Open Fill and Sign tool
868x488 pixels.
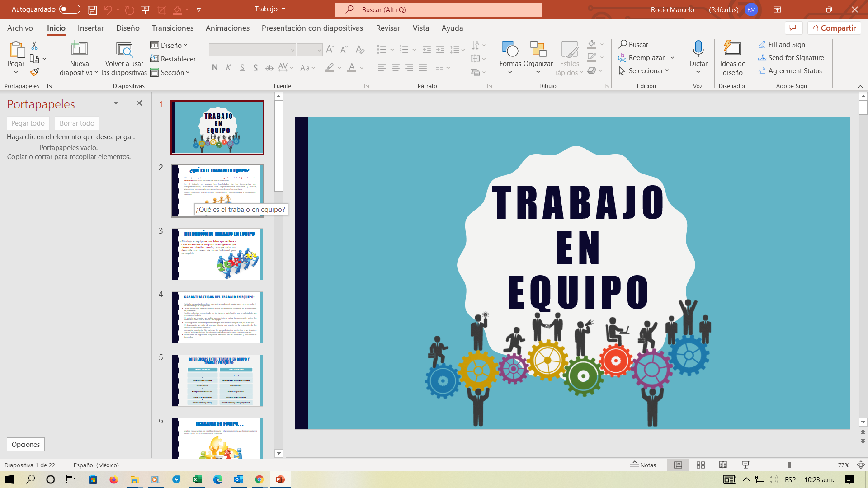point(786,44)
